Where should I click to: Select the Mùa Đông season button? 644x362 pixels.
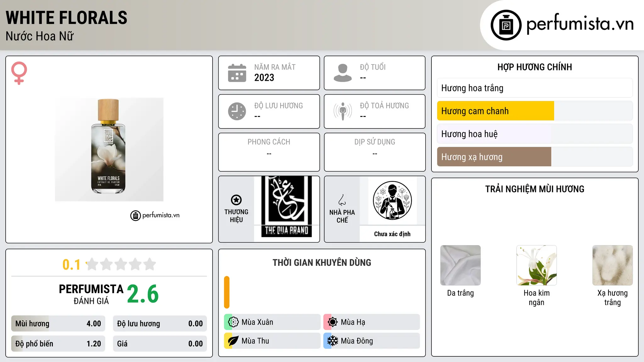(372, 341)
